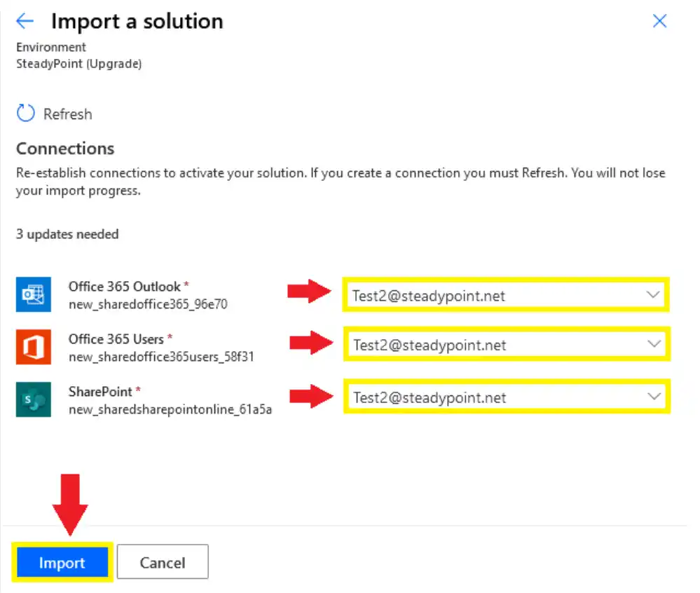Screen dimensions: 700x593
Task: Close the Import a solution panel
Action: (659, 21)
